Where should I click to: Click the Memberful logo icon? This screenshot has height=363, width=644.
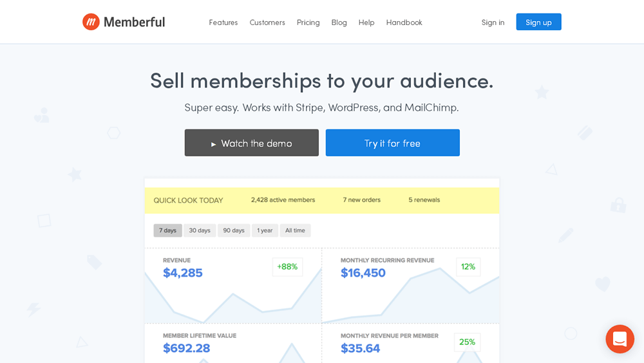91,22
